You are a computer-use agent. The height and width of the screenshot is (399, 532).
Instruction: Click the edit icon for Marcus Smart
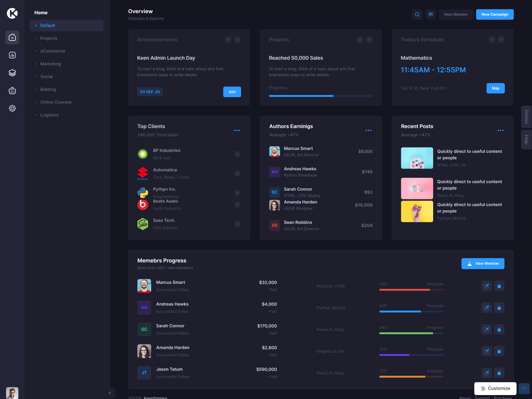486,286
